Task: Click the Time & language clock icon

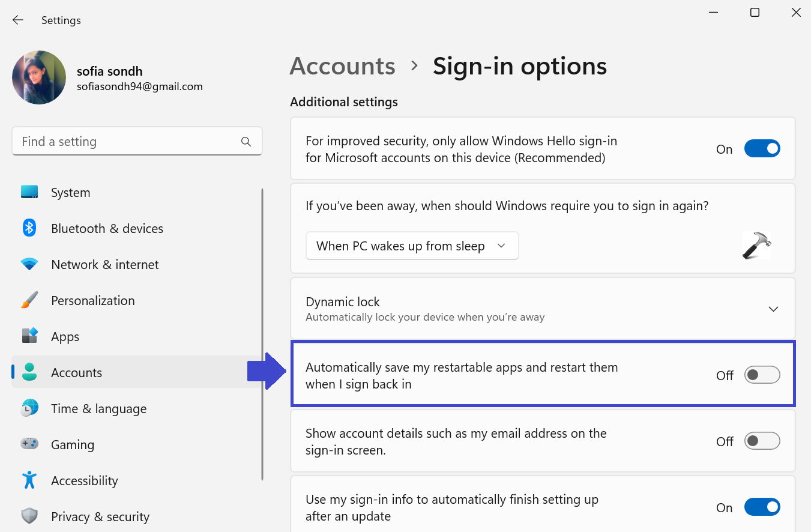Action: click(29, 408)
